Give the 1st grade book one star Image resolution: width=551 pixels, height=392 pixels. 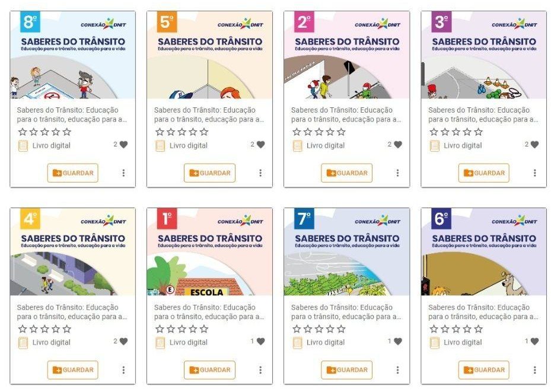[160, 329]
